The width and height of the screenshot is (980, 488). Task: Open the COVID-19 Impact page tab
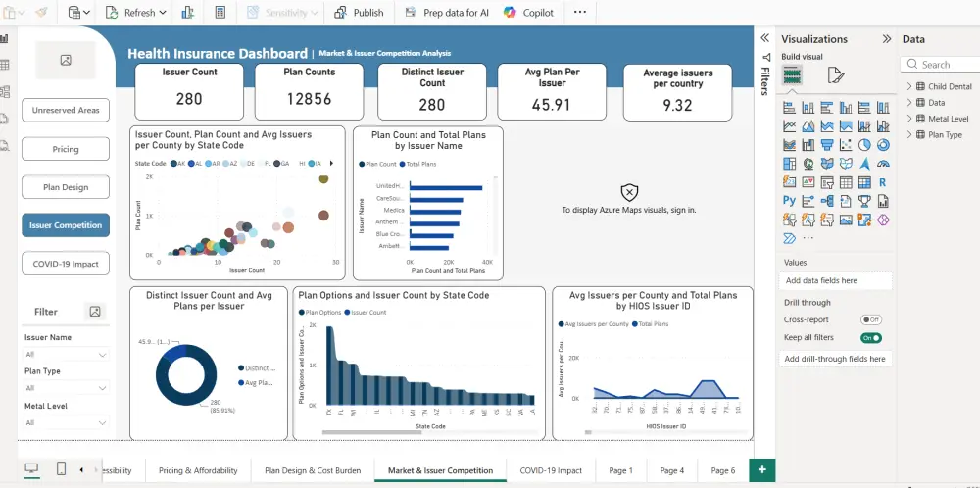(x=551, y=470)
